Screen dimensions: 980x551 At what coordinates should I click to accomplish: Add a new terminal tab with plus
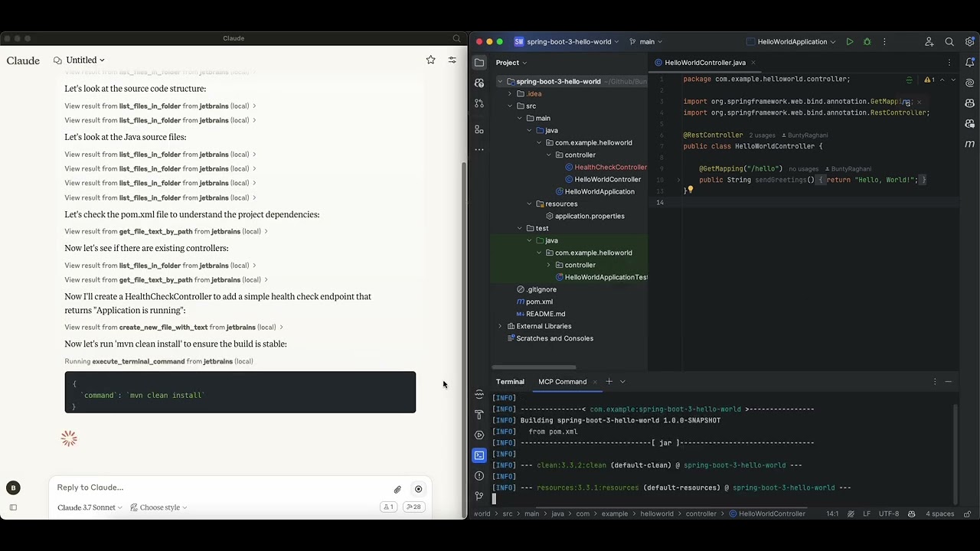(609, 382)
